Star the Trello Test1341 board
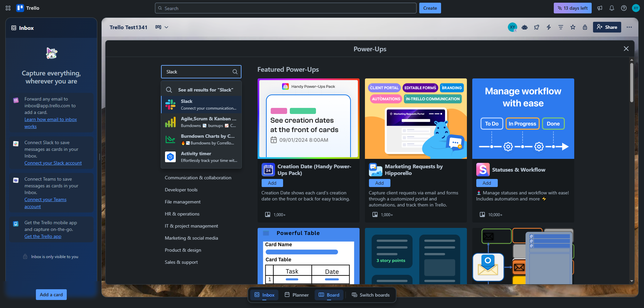The width and height of the screenshot is (644, 308). tap(573, 27)
